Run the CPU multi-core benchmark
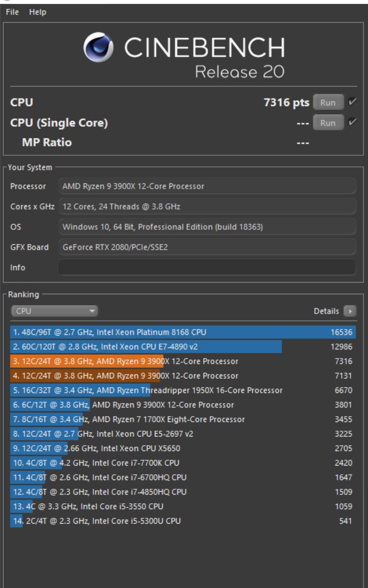This screenshot has height=588, width=368. click(328, 103)
